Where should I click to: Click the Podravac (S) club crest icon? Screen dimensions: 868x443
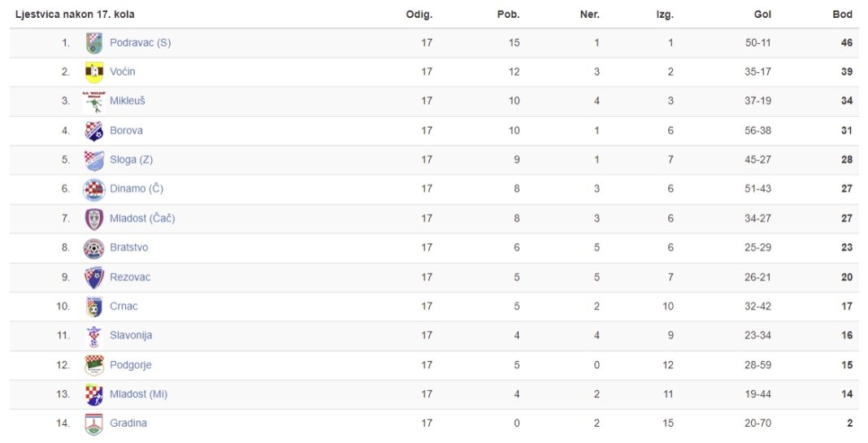pyautogui.click(x=94, y=43)
